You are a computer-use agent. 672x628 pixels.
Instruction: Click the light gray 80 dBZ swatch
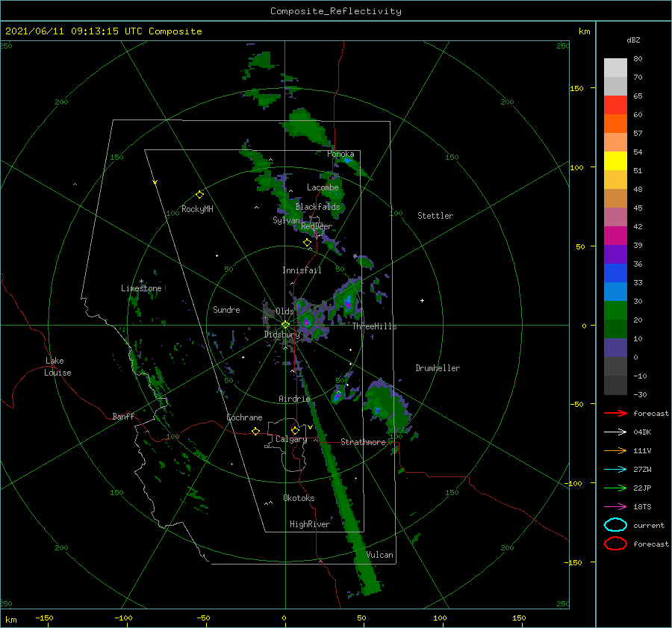[615, 68]
